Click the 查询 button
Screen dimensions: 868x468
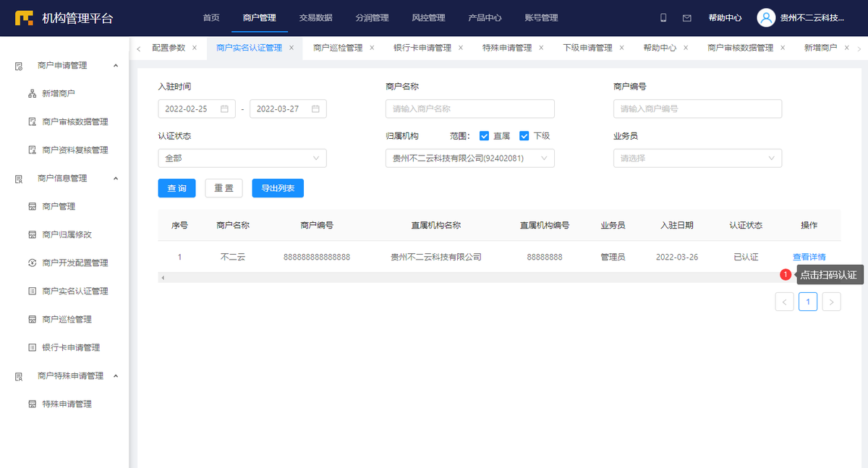(177, 188)
